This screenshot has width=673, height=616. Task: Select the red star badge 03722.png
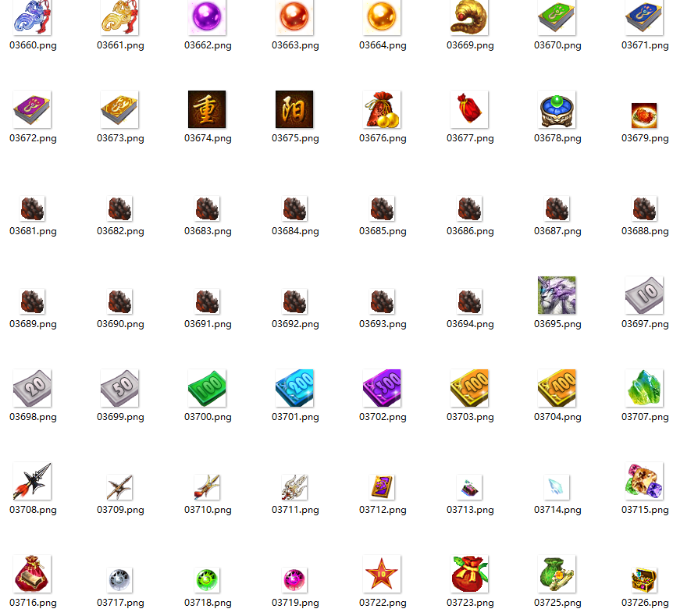[382, 574]
